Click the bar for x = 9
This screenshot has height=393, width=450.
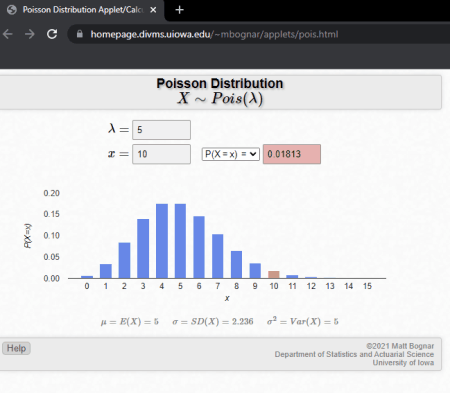click(x=255, y=271)
